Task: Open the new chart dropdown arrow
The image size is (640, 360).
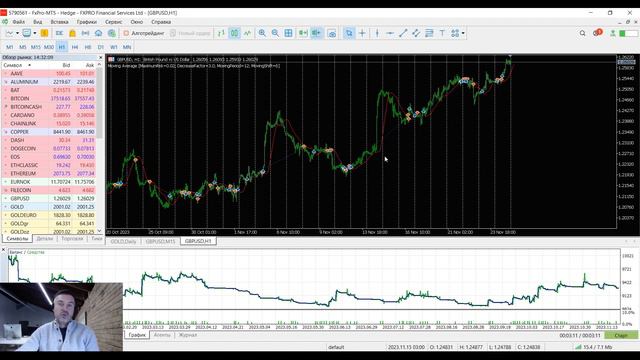Action: click(17, 33)
